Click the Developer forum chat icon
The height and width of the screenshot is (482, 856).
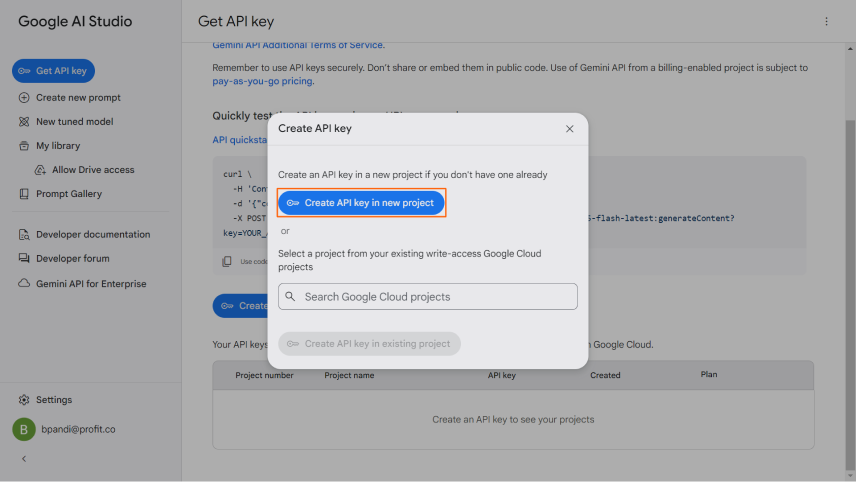24,258
